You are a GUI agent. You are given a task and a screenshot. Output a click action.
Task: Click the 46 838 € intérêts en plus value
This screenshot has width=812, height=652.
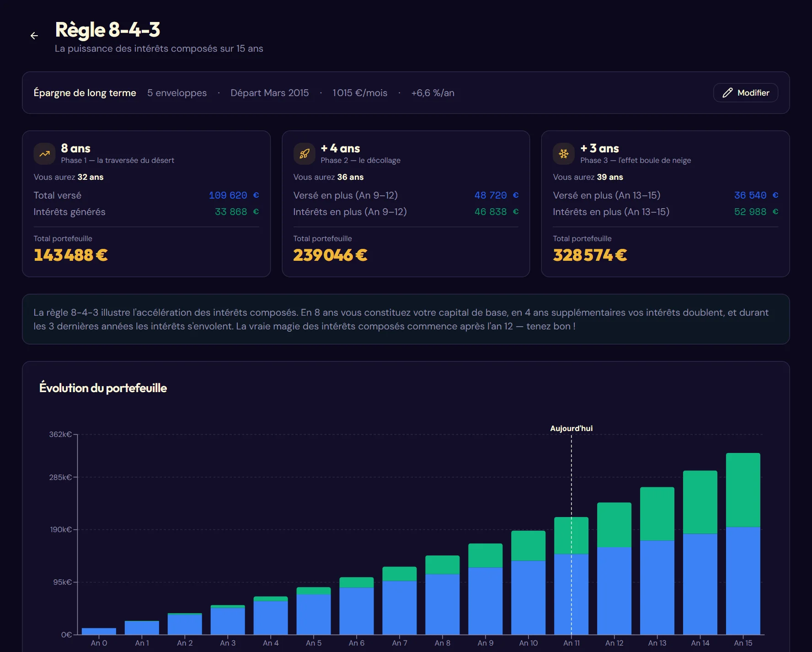point(496,212)
